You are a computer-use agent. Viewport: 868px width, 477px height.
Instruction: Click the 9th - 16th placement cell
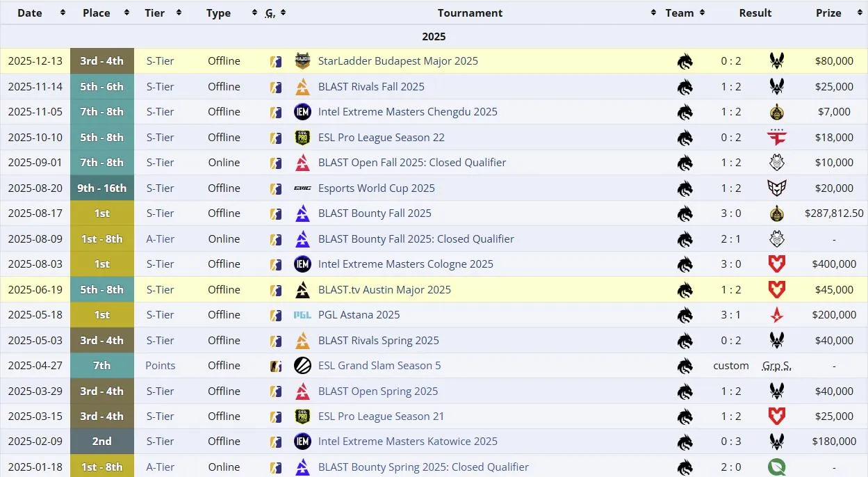[x=101, y=188]
